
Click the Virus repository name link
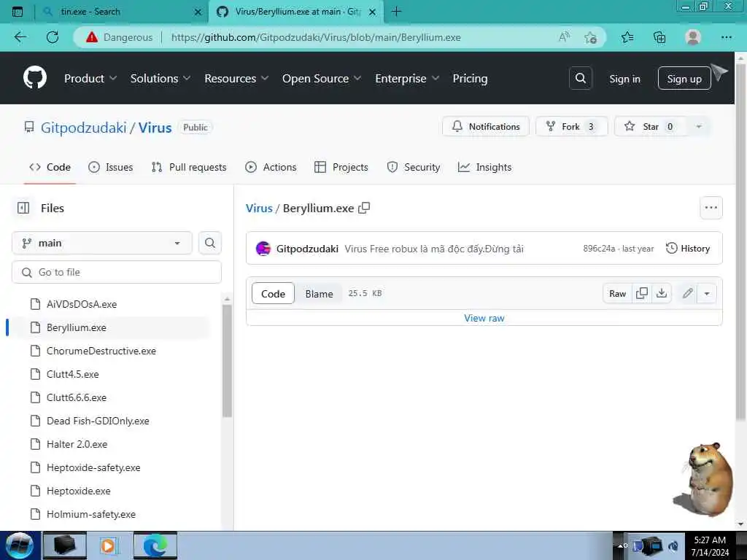(x=155, y=128)
